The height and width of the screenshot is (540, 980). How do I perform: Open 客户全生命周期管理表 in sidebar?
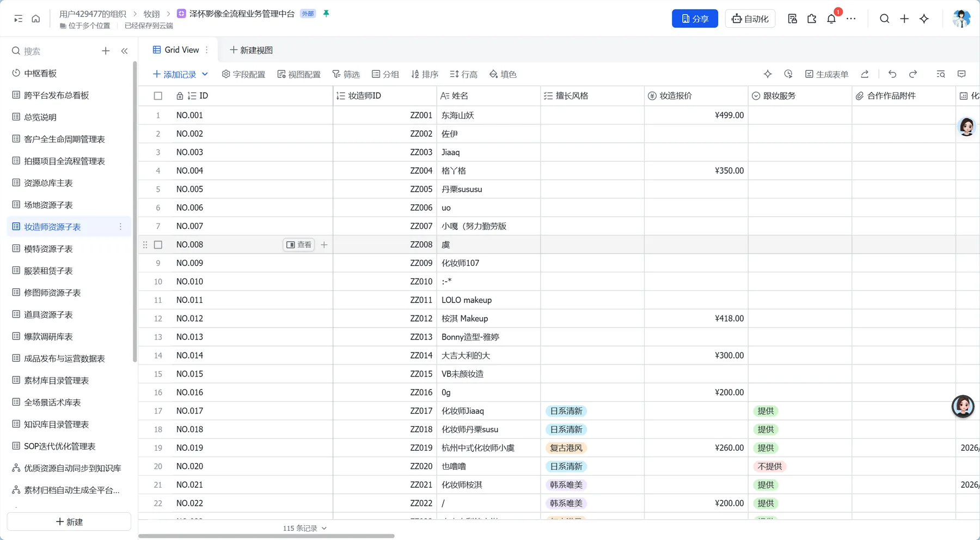[69, 139]
